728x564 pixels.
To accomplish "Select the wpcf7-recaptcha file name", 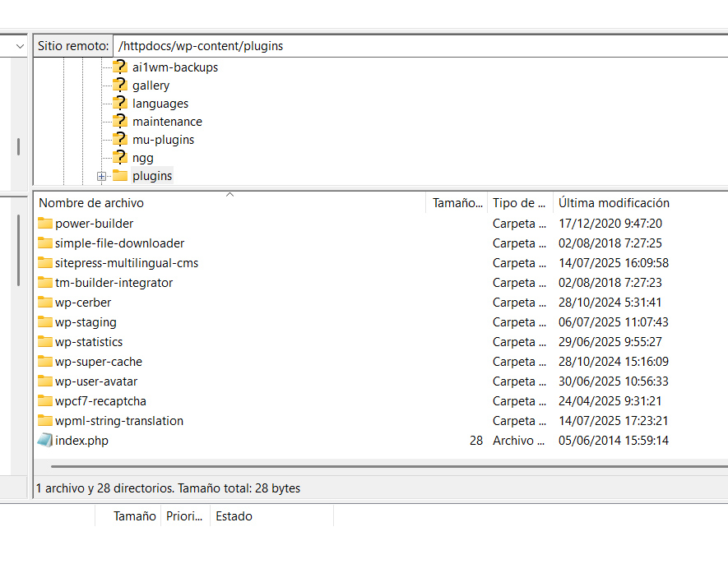I will 100,400.
